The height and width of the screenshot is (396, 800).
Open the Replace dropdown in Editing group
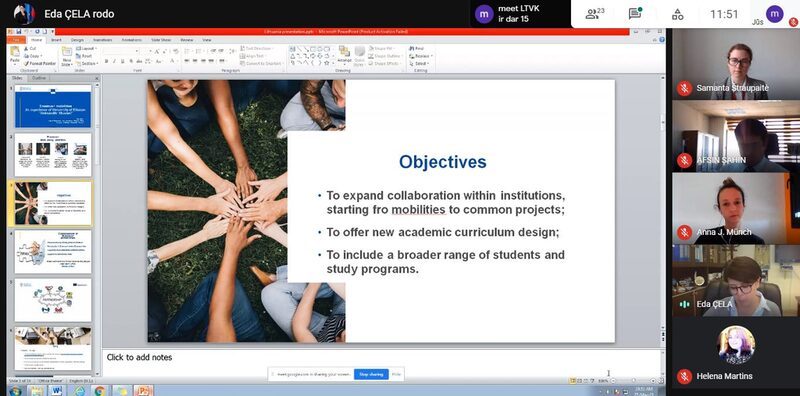(x=421, y=56)
